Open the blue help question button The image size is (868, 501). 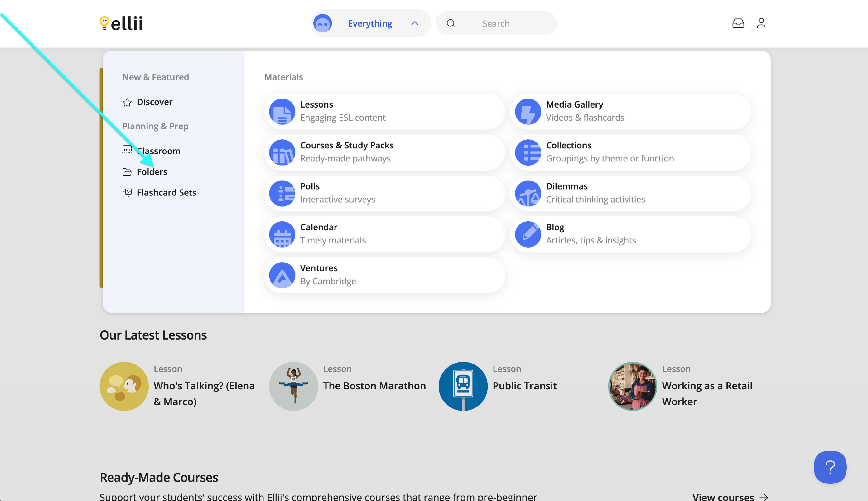click(x=830, y=467)
